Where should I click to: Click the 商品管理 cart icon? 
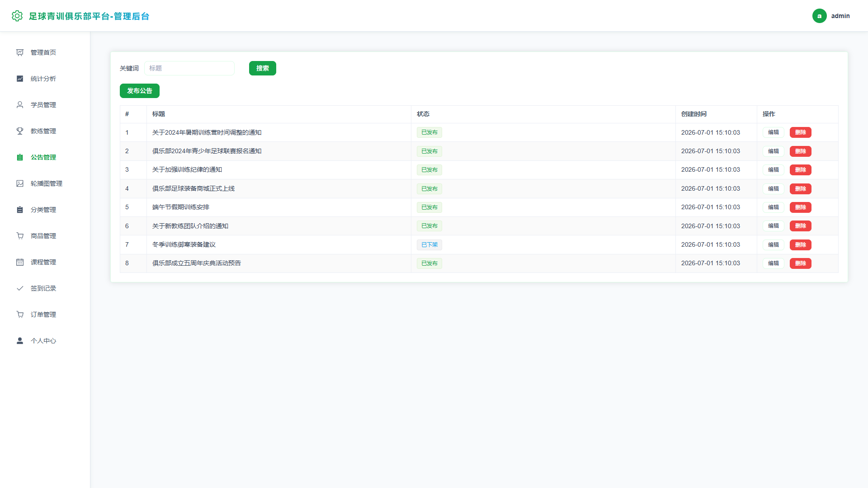click(20, 236)
